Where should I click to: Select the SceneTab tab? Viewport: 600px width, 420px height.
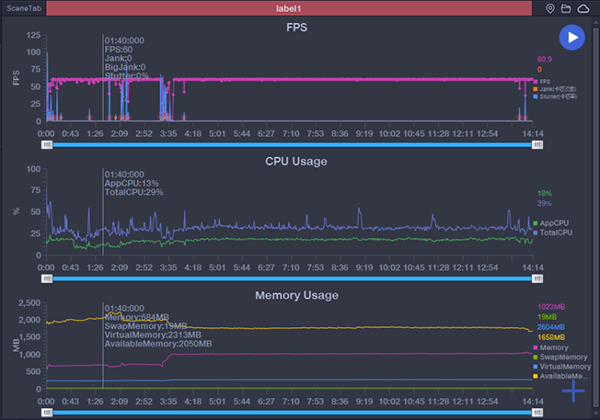22,9
